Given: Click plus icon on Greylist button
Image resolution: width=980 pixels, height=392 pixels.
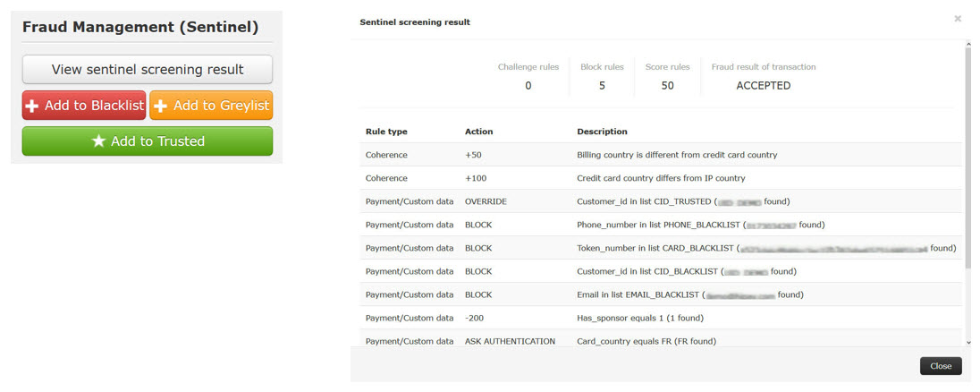Looking at the screenshot, I should coord(161,107).
